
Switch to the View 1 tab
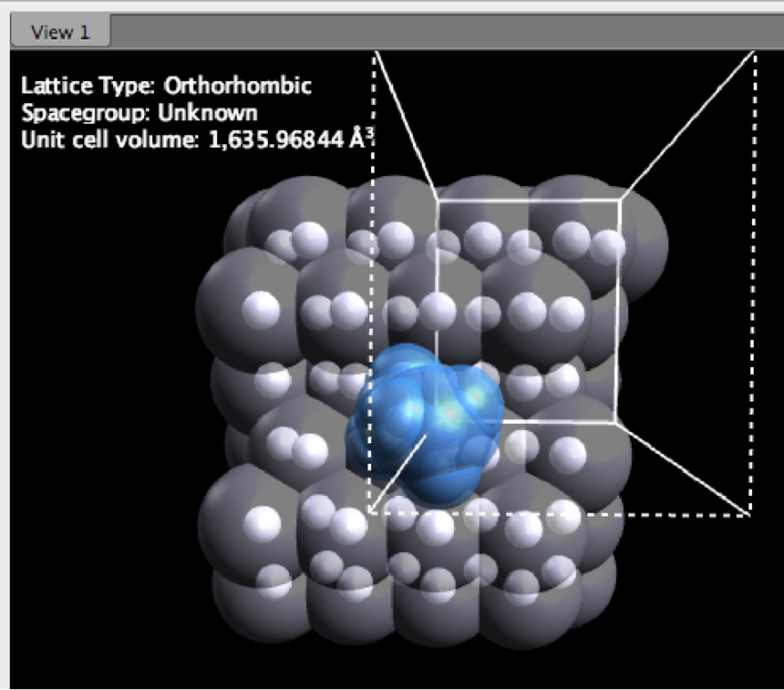pos(60,32)
